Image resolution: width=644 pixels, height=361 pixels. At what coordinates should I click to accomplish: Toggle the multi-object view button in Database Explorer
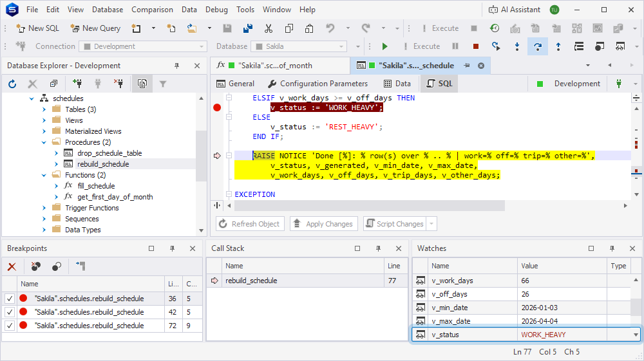point(142,84)
